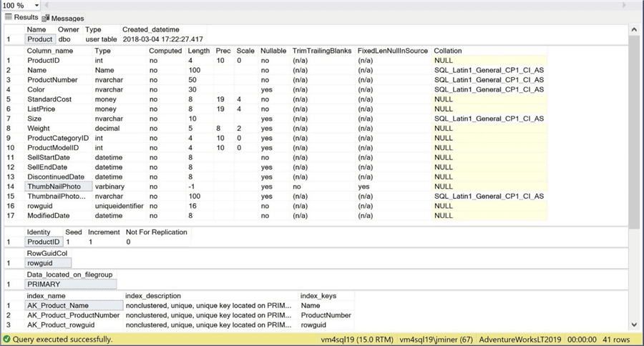Click the ProductID identity cell
This screenshot has width=644, height=346.
44,242
